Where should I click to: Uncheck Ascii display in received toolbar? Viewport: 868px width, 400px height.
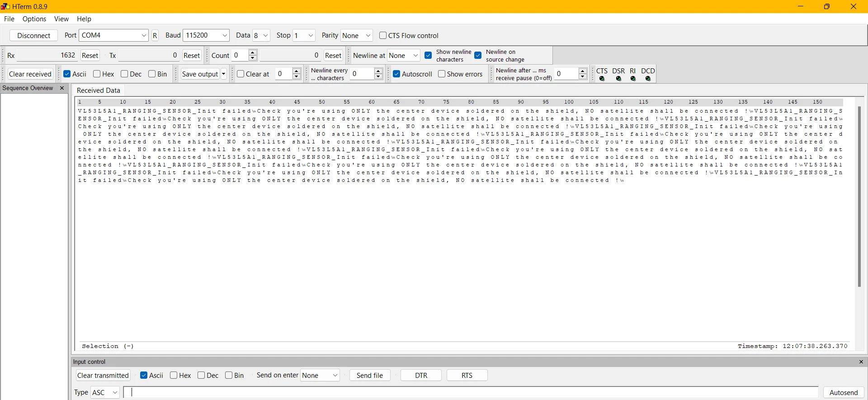[67, 74]
